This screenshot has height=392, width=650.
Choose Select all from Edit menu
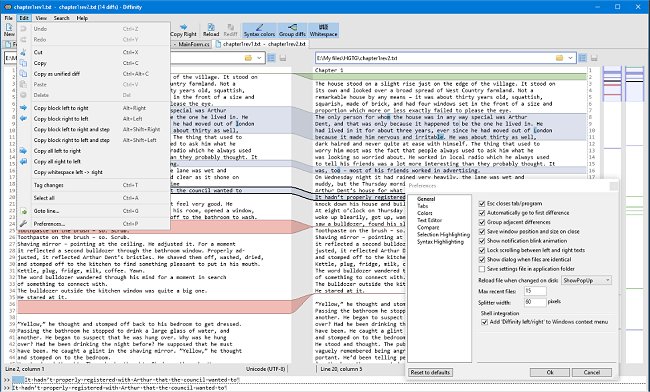pyautogui.click(x=94, y=198)
